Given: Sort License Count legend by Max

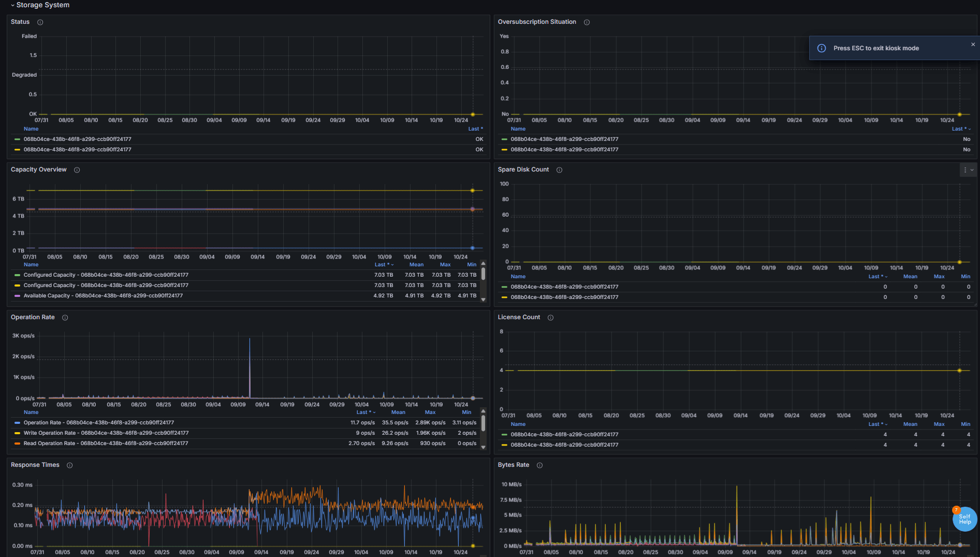Looking at the screenshot, I should click(939, 424).
